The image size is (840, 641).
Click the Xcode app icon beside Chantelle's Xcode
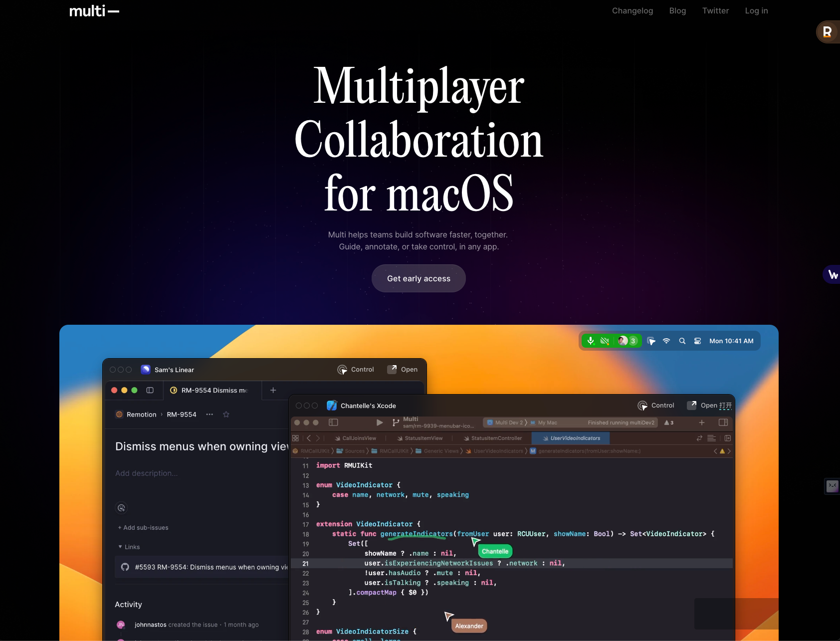332,406
